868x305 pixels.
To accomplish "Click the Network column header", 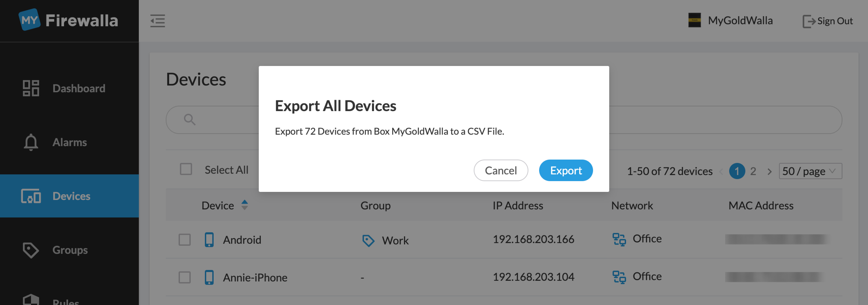I will point(632,205).
